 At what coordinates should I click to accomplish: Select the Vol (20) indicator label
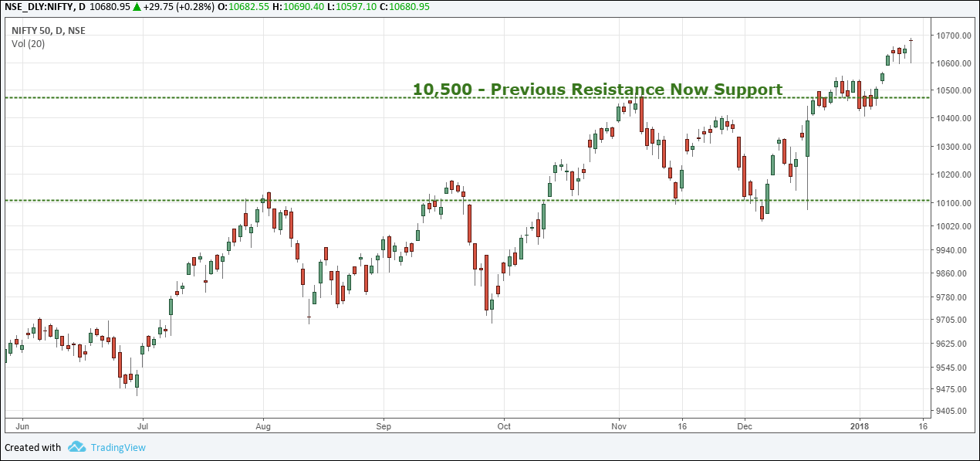pos(28,43)
